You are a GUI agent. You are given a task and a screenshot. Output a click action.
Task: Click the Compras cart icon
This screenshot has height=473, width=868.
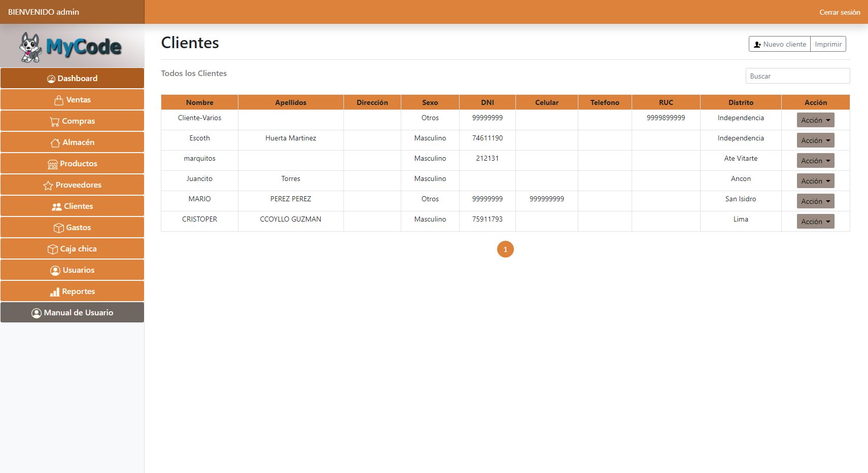(55, 122)
